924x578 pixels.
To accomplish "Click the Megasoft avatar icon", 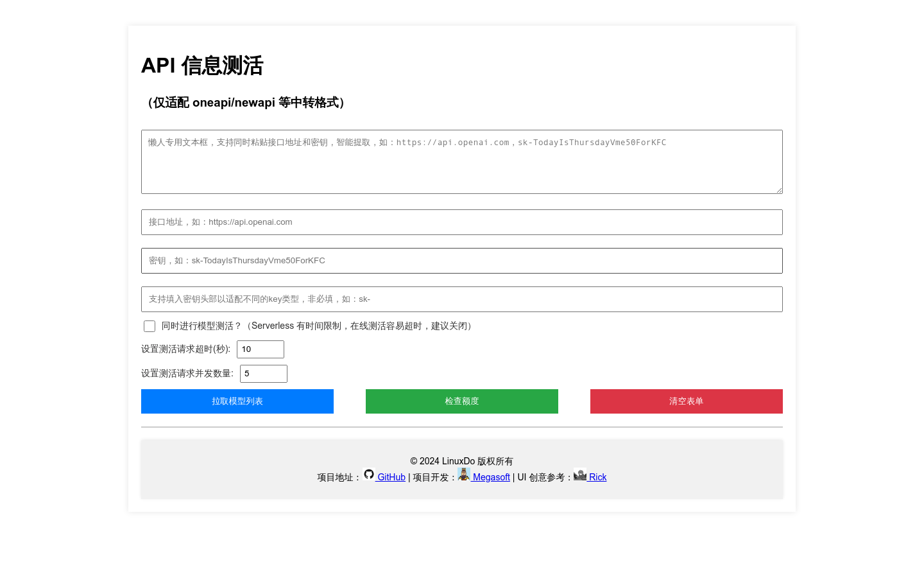I will (x=464, y=474).
